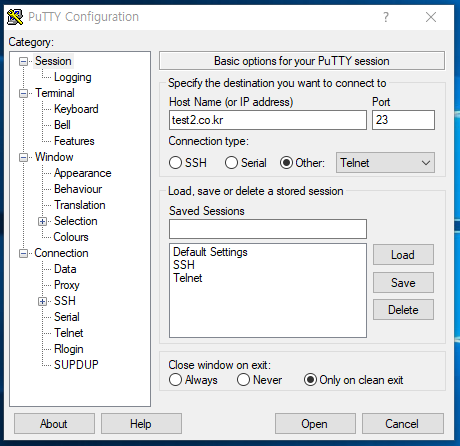This screenshot has height=446, width=460.
Task: Select Telnet saved session in list
Action: (x=188, y=278)
